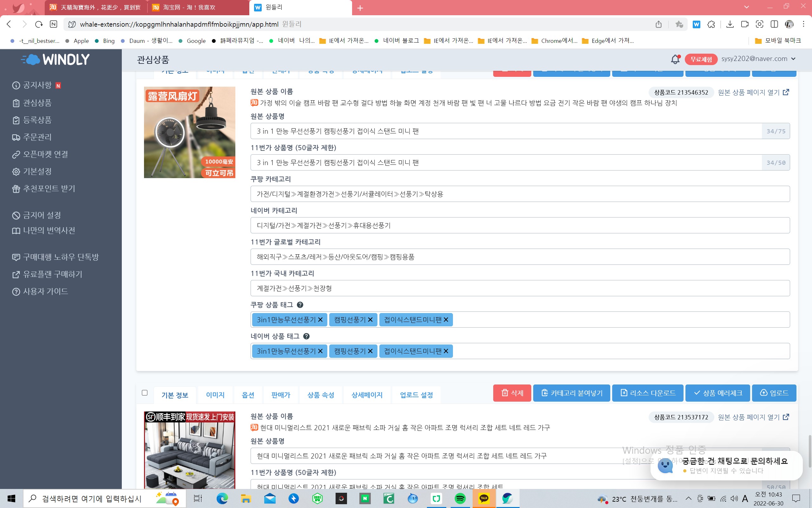
Task: Click the 무료체험 badge
Action: (701, 59)
